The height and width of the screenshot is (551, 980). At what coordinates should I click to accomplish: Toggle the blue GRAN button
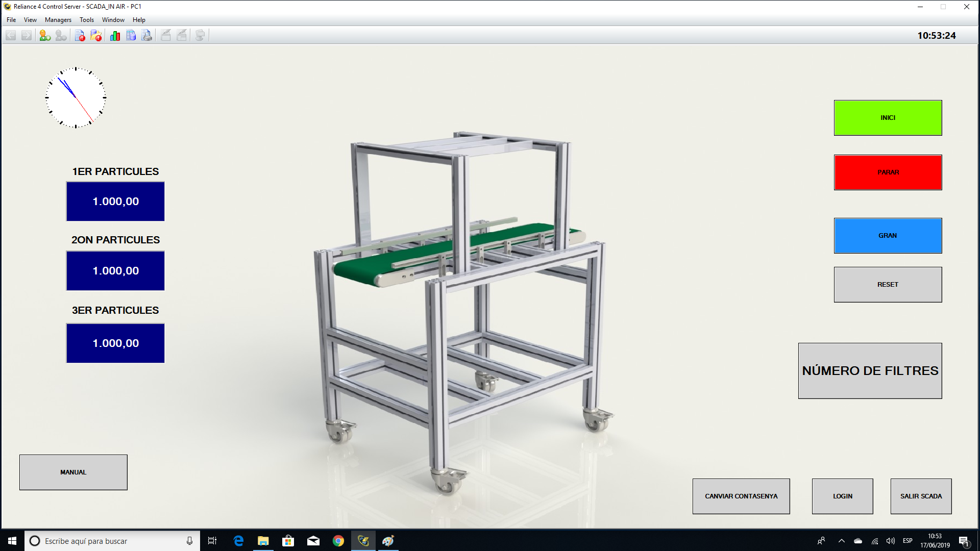coord(888,236)
